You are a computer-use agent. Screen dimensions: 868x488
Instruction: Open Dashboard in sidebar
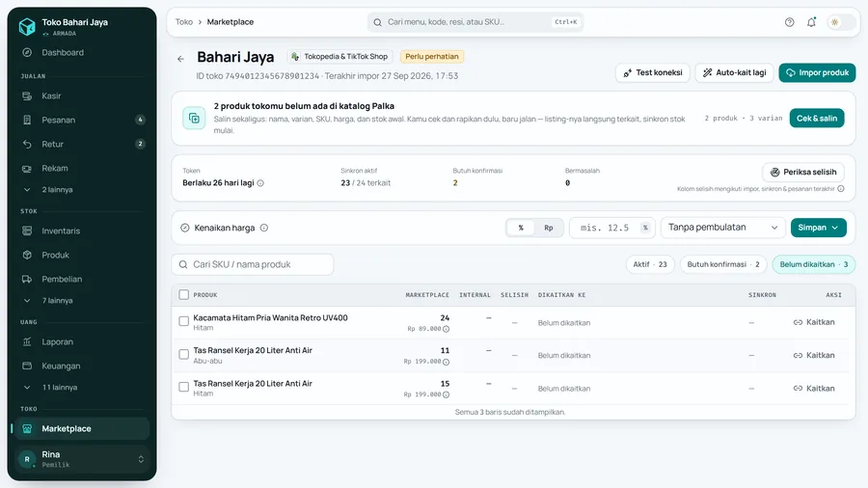coord(80,53)
